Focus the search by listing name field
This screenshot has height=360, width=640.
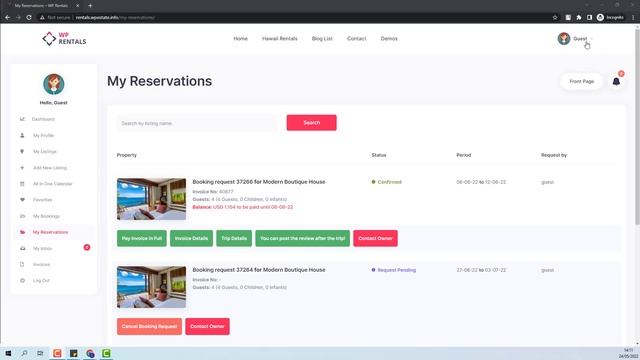point(197,123)
